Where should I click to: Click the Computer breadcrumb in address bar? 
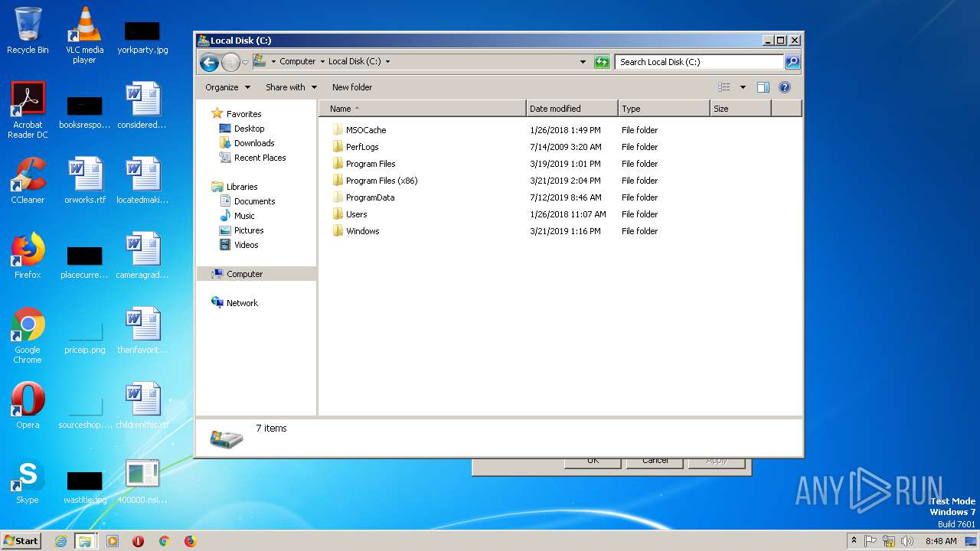[x=297, y=62]
